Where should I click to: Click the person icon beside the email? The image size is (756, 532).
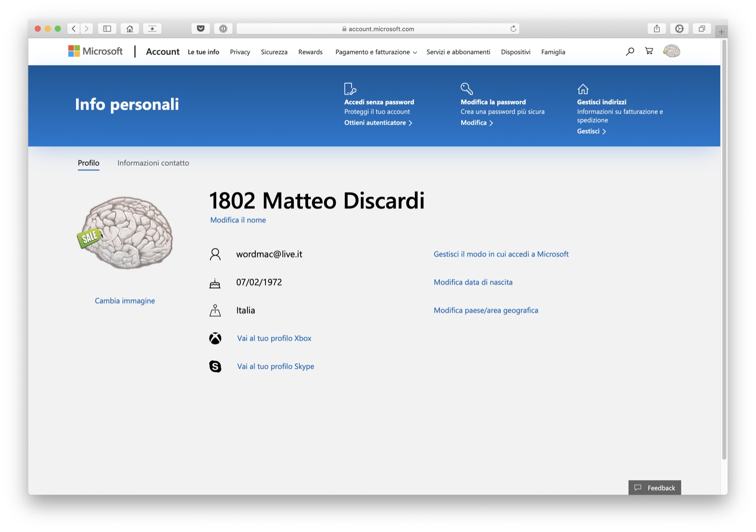(x=215, y=254)
